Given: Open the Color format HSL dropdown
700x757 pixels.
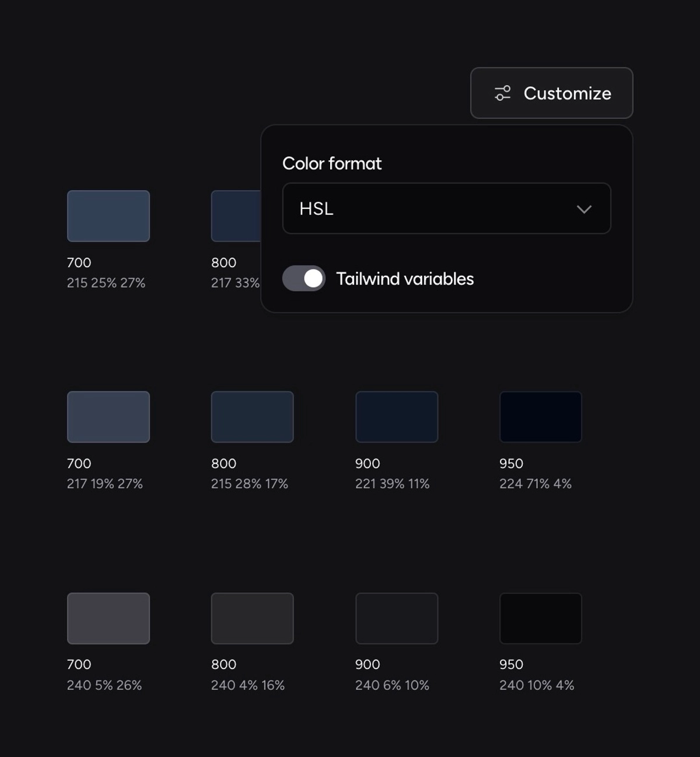Looking at the screenshot, I should 446,209.
